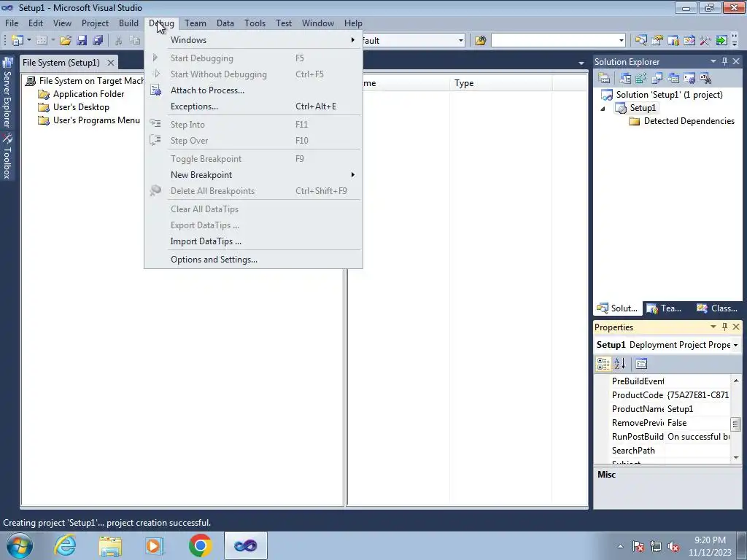Pin the Solution Explorer panel
Screen dimensions: 747x560
(x=724, y=61)
